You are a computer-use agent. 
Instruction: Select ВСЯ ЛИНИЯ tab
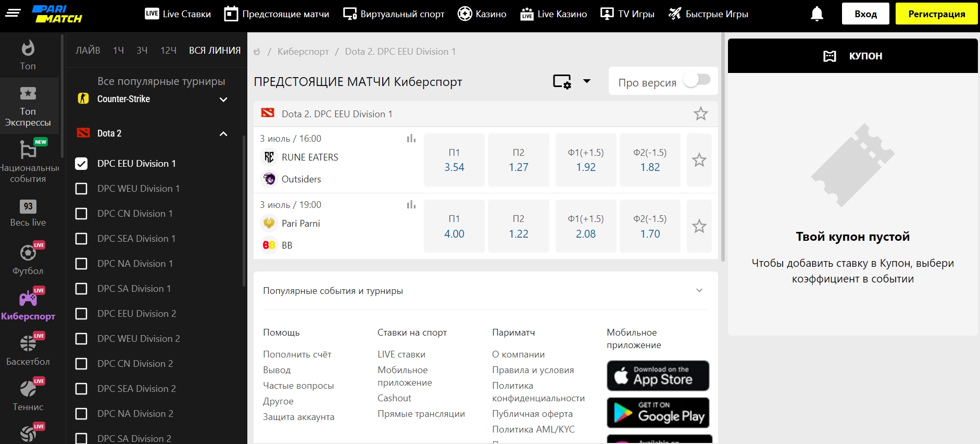215,51
